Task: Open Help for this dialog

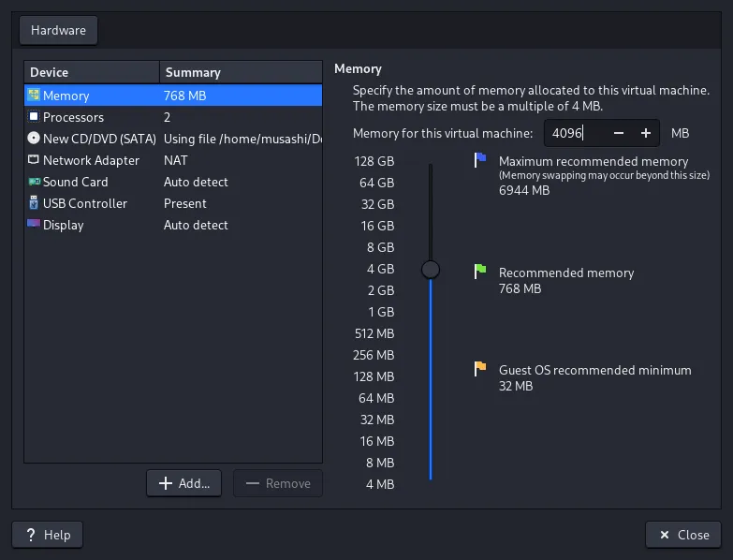Action: tap(47, 535)
